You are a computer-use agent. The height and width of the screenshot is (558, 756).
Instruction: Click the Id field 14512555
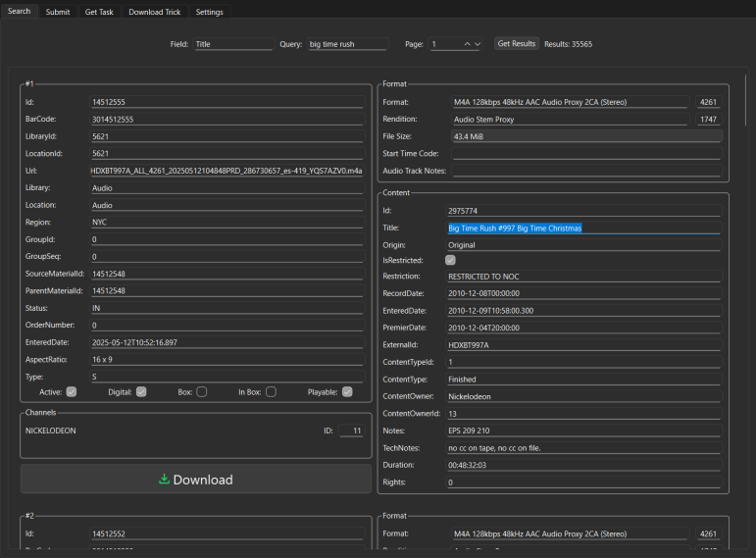coord(227,102)
